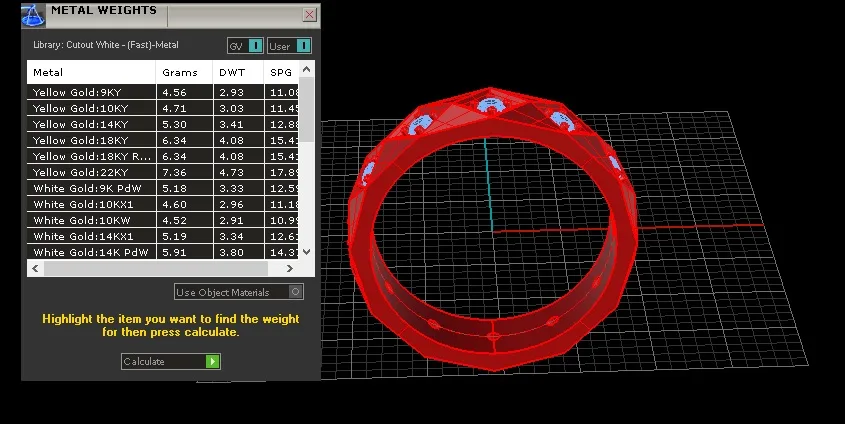Click the 5.30 grams value
Viewport: 845px width, 424px height.
174,124
